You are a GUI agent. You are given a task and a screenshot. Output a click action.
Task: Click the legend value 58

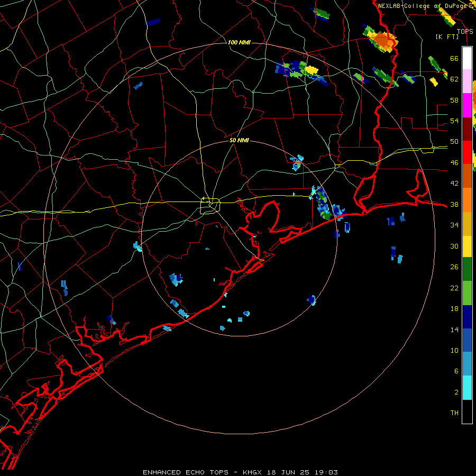point(454,100)
